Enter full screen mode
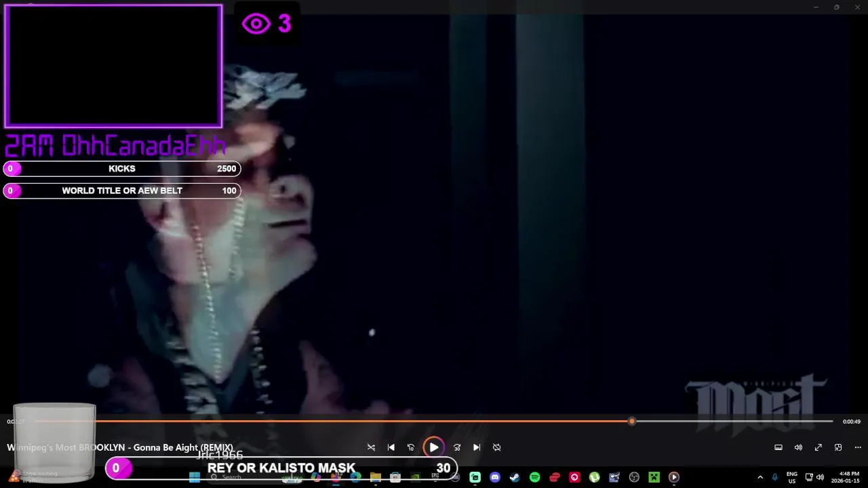This screenshot has height=488, width=868. [818, 447]
